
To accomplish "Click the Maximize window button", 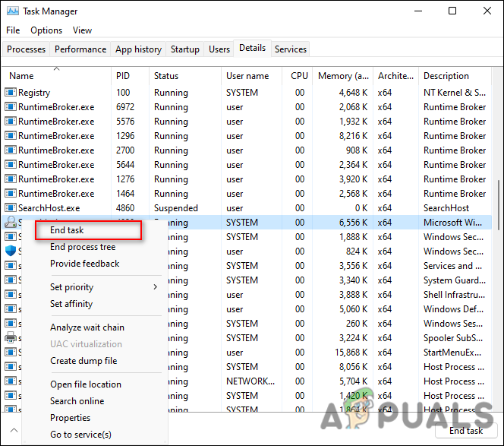I will pyautogui.click(x=452, y=11).
